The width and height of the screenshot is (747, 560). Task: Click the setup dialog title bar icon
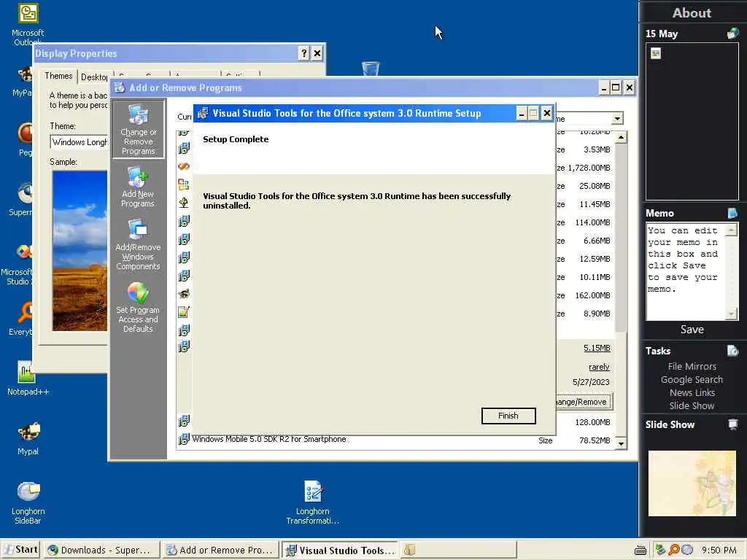203,113
